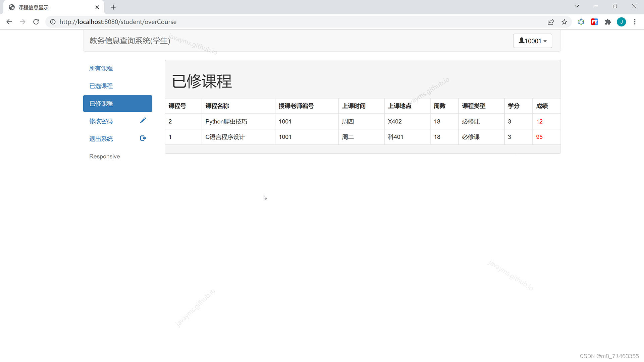644x362 pixels.
Task: Click the logout icon next to 退出系统
Action: tap(143, 138)
